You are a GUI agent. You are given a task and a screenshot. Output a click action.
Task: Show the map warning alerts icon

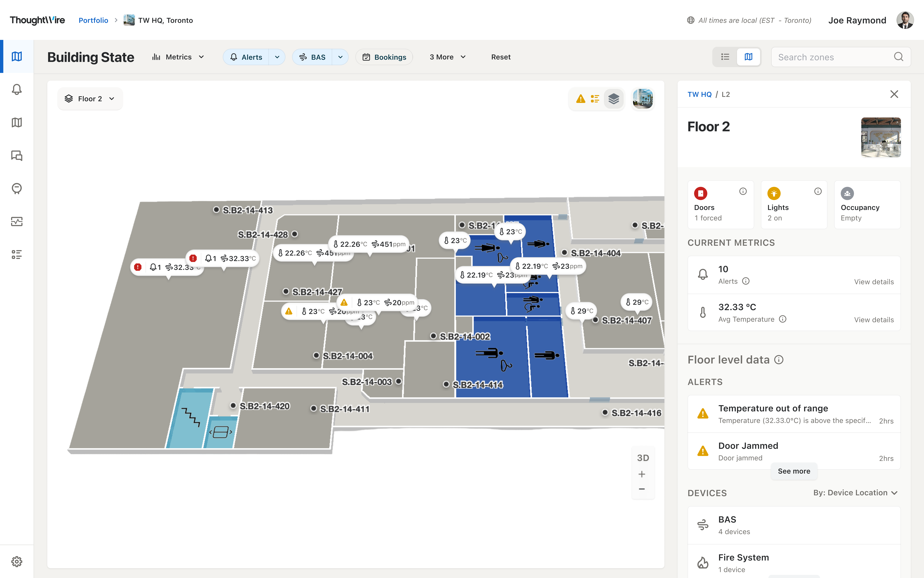point(581,99)
